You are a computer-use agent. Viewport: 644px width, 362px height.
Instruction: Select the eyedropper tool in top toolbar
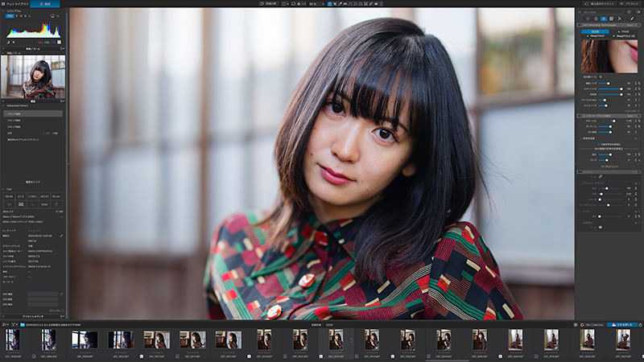pyautogui.click(x=340, y=4)
